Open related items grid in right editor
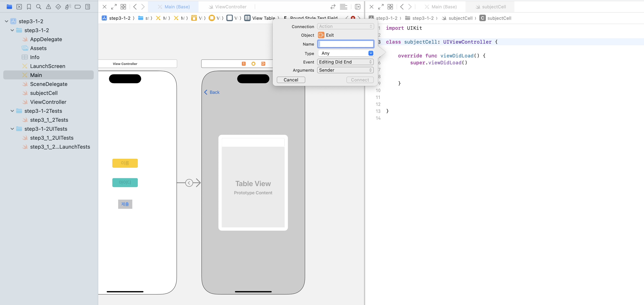 coord(390,7)
